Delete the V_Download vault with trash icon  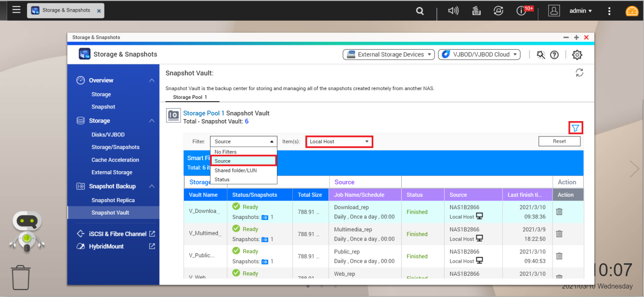(559, 212)
